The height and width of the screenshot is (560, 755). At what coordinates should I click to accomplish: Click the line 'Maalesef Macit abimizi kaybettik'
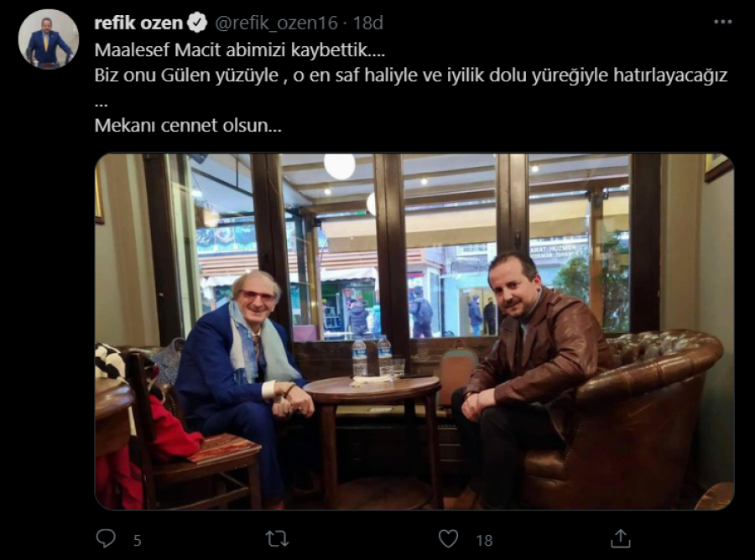239,50
